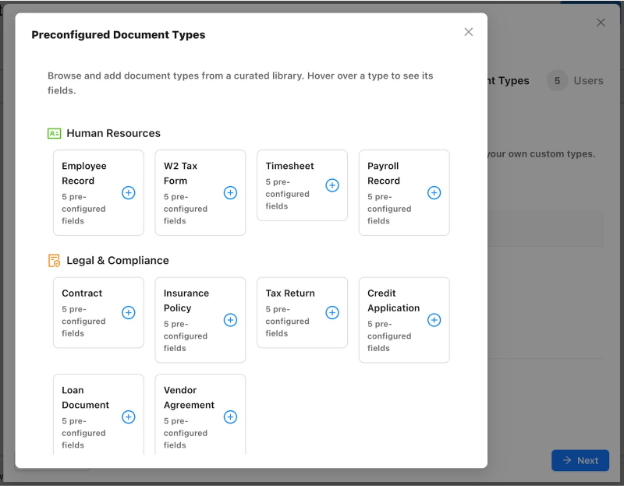
Task: Add the Vendor Agreement document type
Action: coord(230,417)
